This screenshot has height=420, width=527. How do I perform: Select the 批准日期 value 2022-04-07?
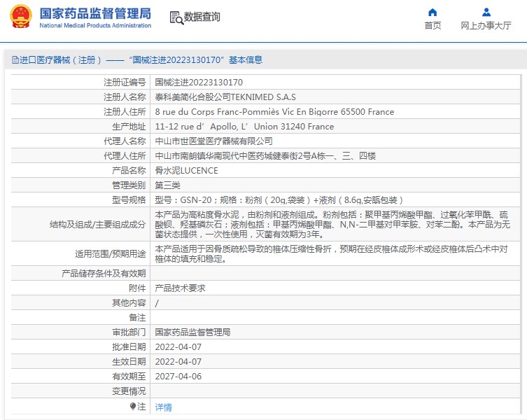point(178,347)
